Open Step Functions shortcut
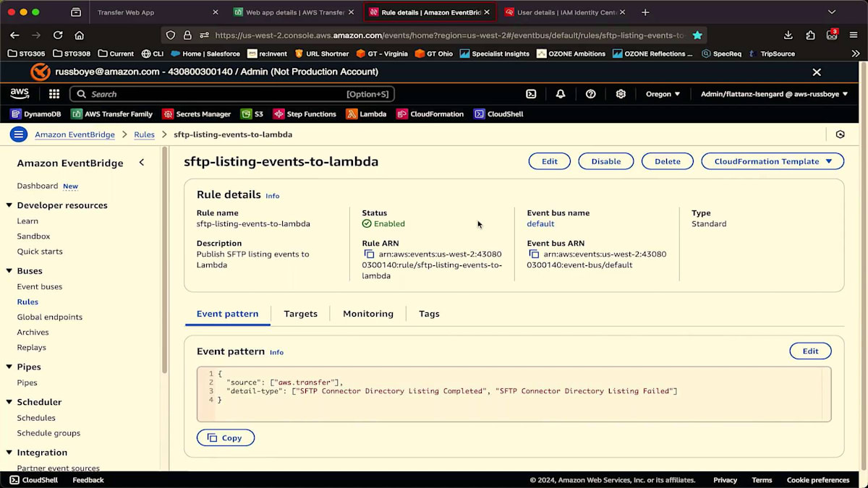Image resolution: width=868 pixels, height=488 pixels. (305, 114)
